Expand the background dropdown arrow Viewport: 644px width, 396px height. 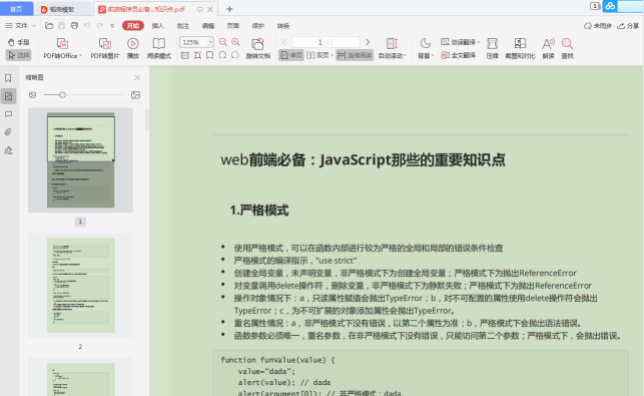click(x=433, y=55)
